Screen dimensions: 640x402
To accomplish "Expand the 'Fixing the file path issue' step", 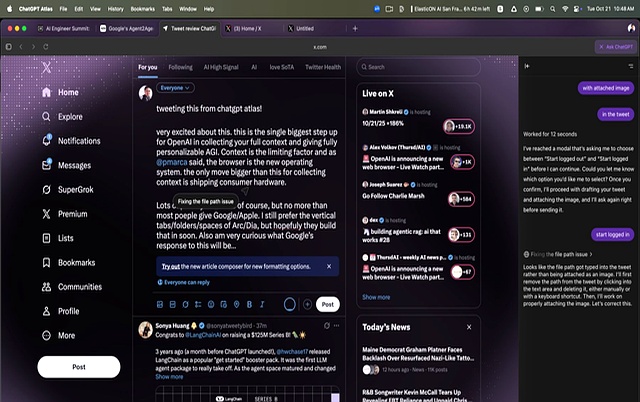I will pos(558,254).
